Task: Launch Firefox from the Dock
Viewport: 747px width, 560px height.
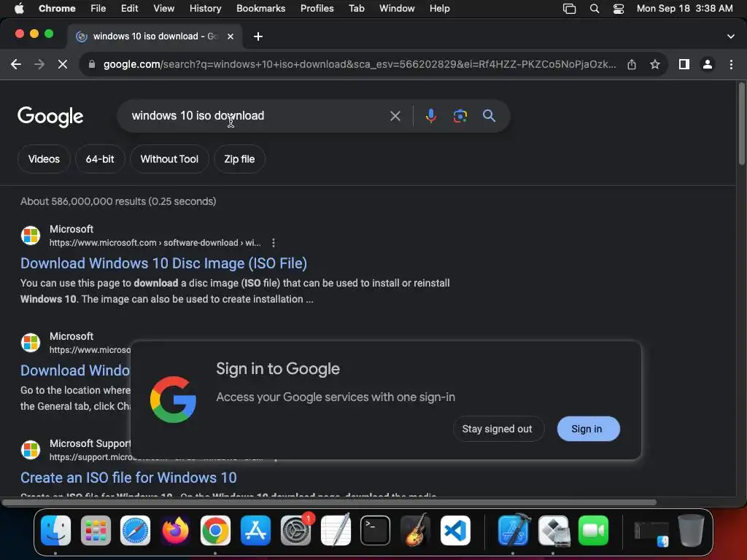Action: click(x=175, y=530)
